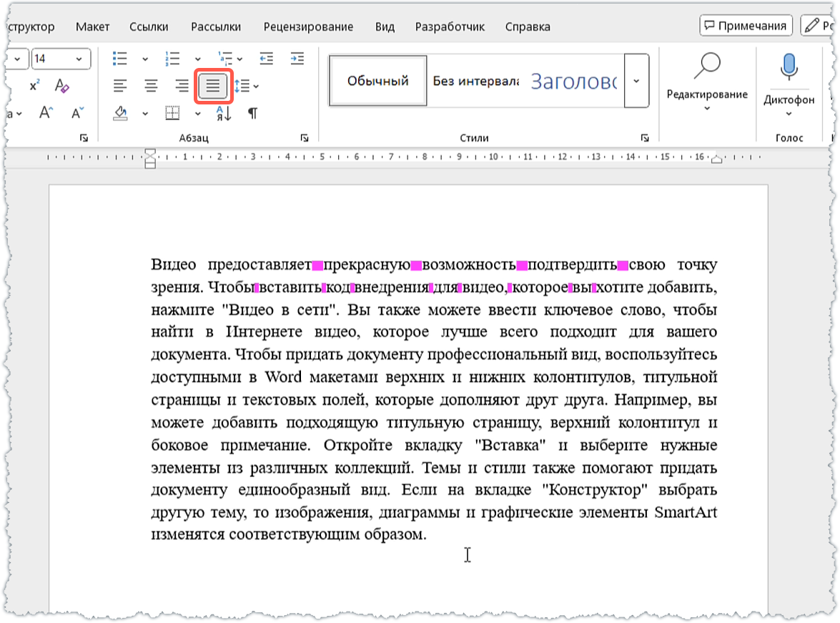Image resolution: width=840 pixels, height=623 pixels.
Task: Click right indent marker on ruler
Action: (x=716, y=160)
